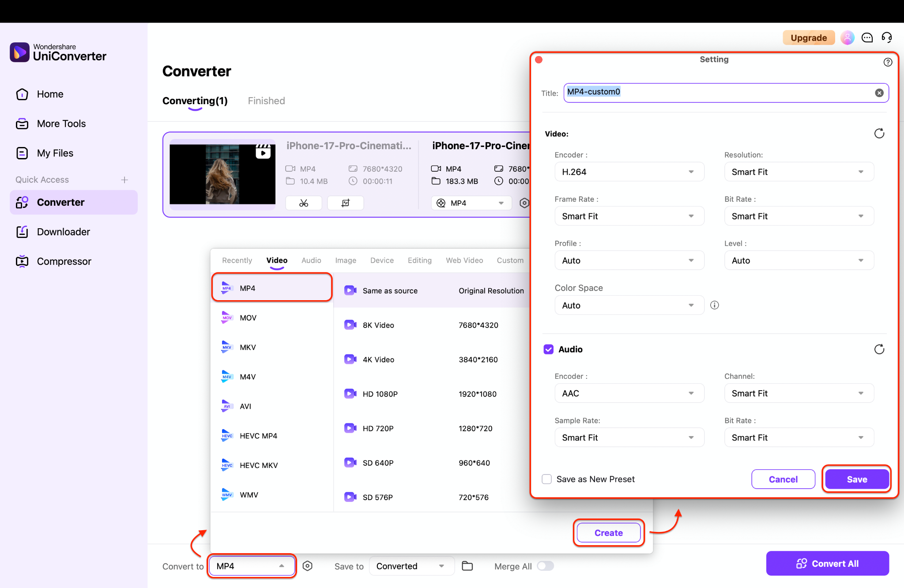
Task: Open output settings gear beside MP4 format
Action: 524,203
